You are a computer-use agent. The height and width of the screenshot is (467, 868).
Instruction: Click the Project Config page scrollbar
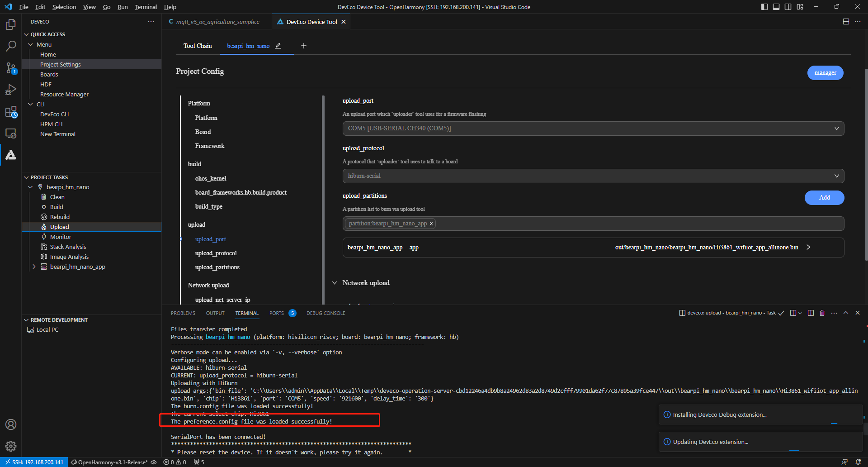(866, 165)
